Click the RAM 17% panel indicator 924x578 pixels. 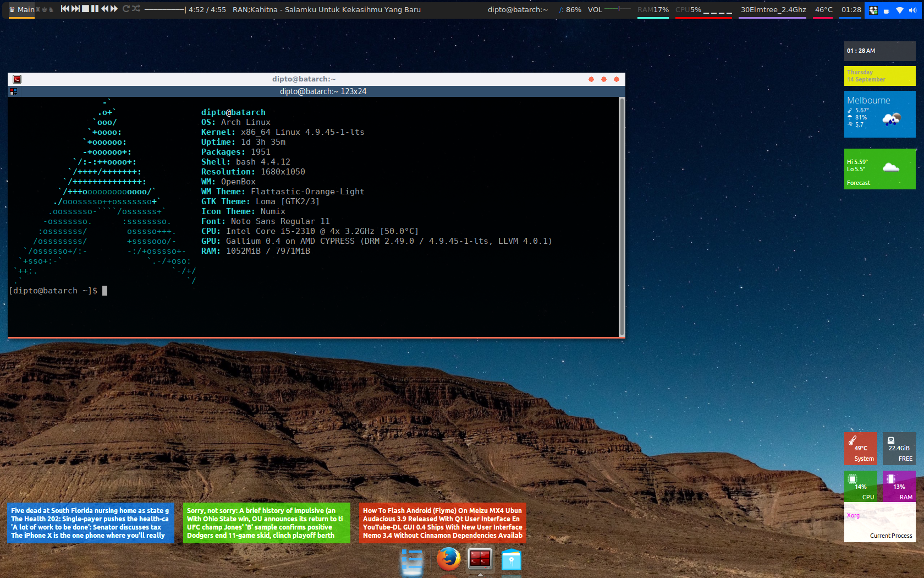click(x=653, y=10)
